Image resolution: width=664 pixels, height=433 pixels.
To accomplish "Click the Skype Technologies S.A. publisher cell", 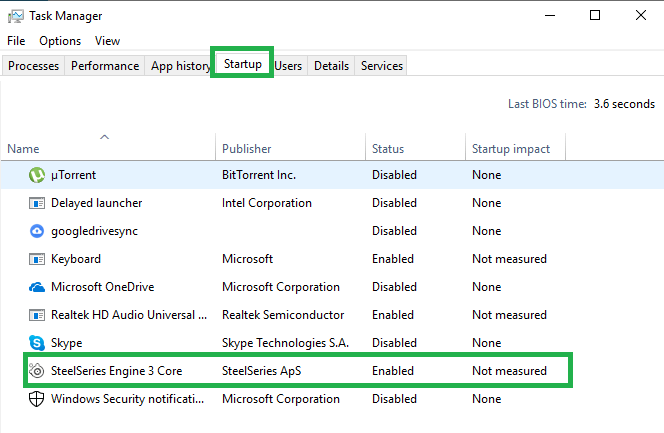I will 285,343.
